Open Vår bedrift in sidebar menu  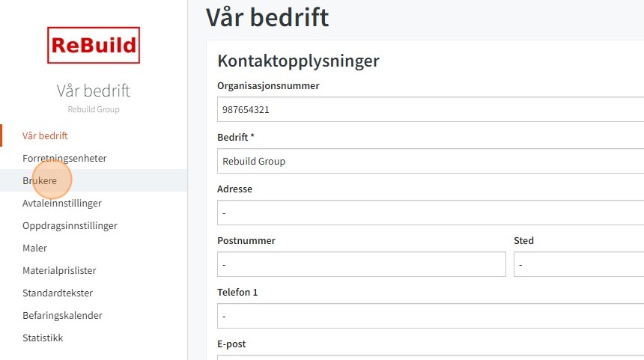[45, 136]
